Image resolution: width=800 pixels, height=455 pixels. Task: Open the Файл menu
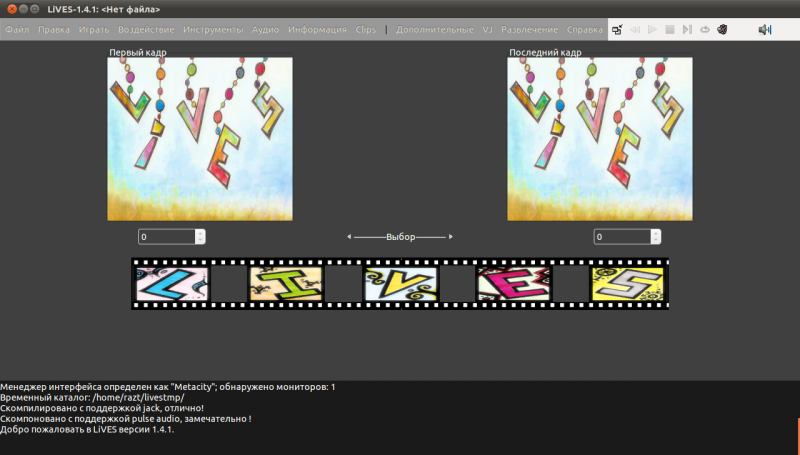click(x=17, y=30)
